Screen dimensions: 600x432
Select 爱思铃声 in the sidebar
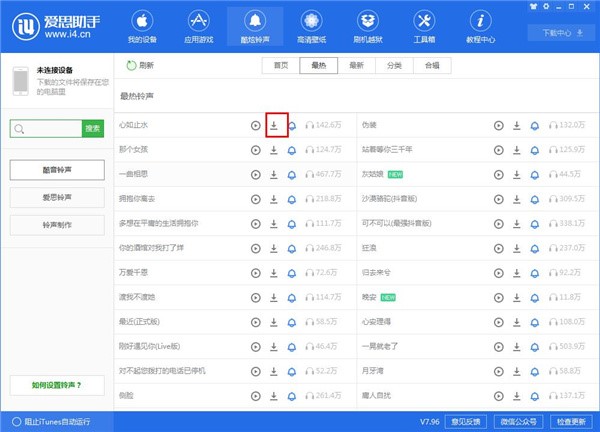tap(57, 197)
